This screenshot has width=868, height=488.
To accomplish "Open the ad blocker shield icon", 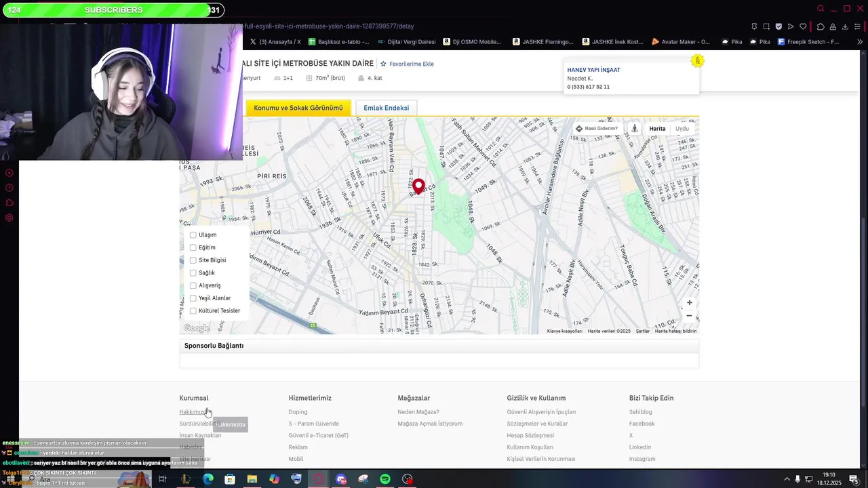I will pyautogui.click(x=778, y=26).
